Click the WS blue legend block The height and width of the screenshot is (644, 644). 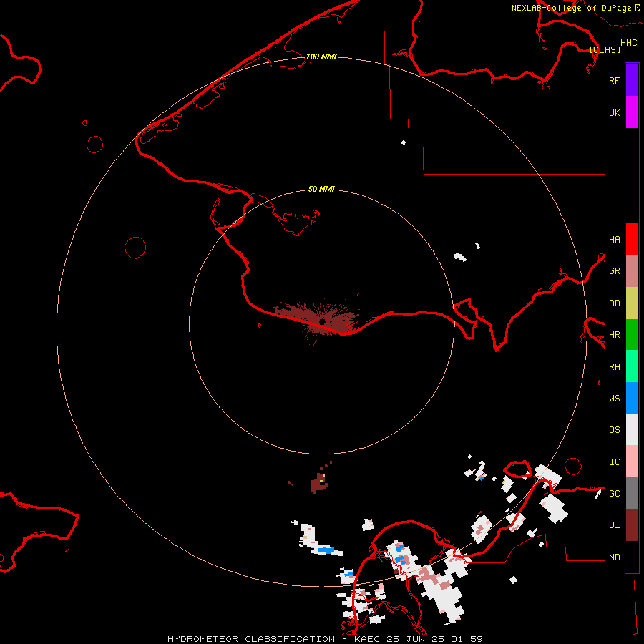632,398
